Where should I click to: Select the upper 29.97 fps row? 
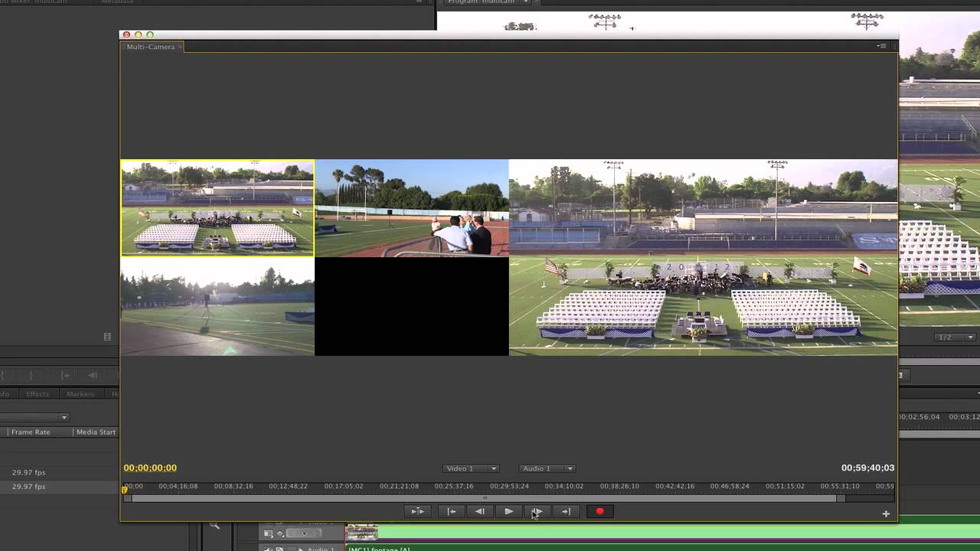click(x=59, y=472)
